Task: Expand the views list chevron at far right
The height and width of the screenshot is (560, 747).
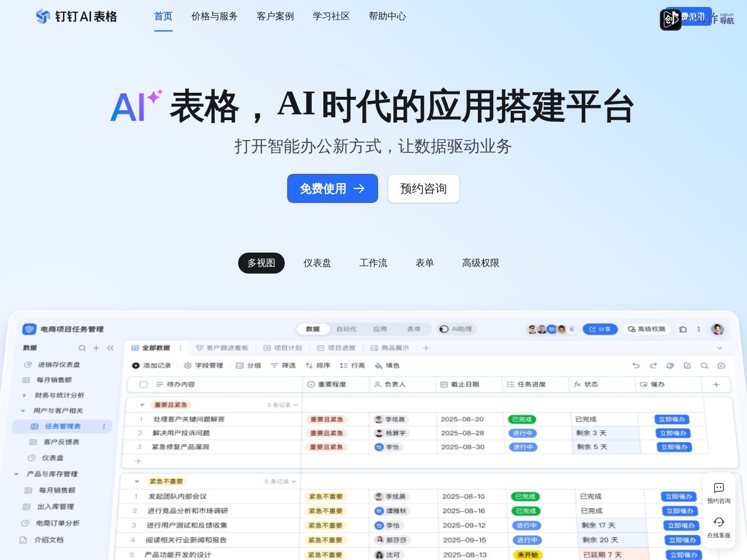Action: 720,348
